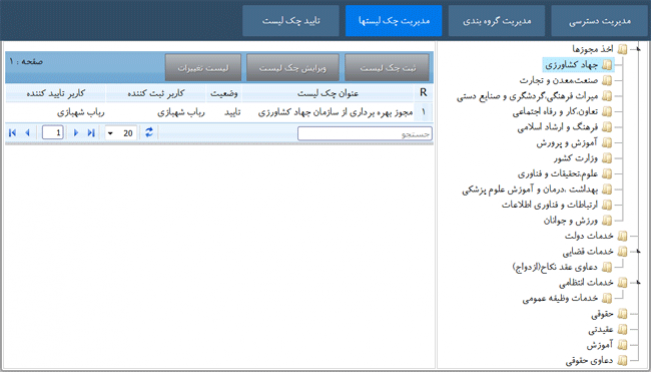The image size is (651, 372).
Task: Open the مدیریت دسترسی tab
Action: [600, 21]
